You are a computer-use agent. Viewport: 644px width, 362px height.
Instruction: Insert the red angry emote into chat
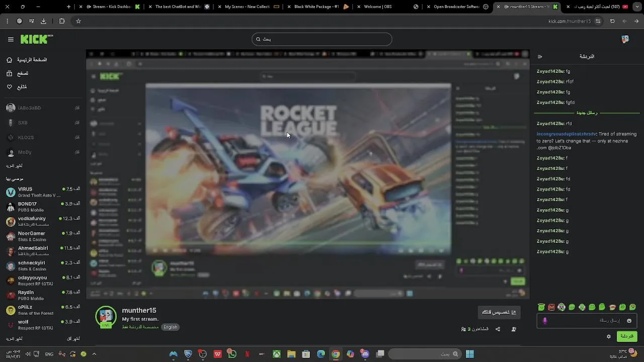coord(551,307)
